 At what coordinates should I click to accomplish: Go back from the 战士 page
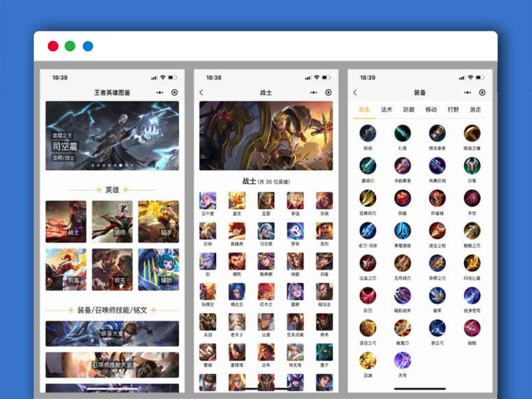[202, 93]
